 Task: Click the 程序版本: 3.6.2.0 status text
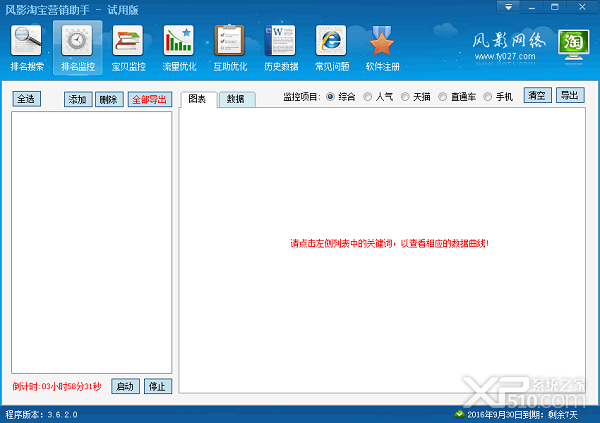coord(41,414)
